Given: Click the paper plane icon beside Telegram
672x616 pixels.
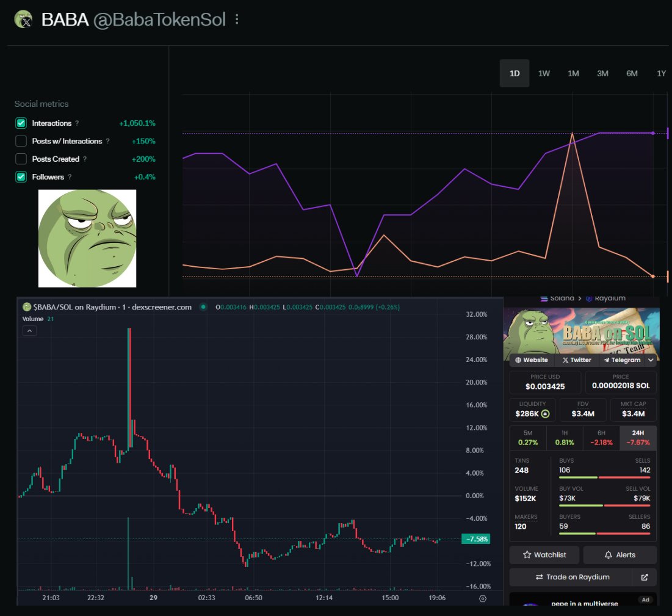Looking at the screenshot, I should click(607, 360).
